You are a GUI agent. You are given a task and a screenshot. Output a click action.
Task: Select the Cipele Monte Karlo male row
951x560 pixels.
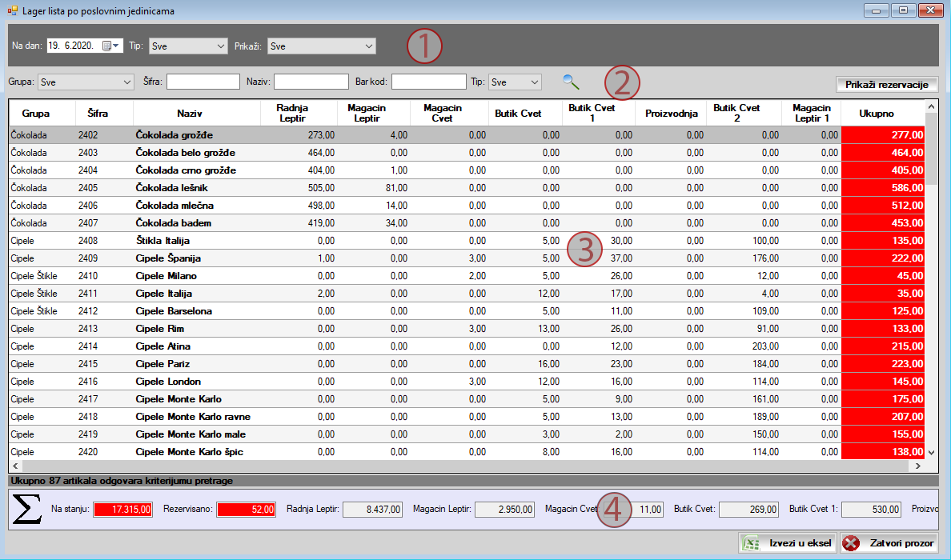click(467, 434)
